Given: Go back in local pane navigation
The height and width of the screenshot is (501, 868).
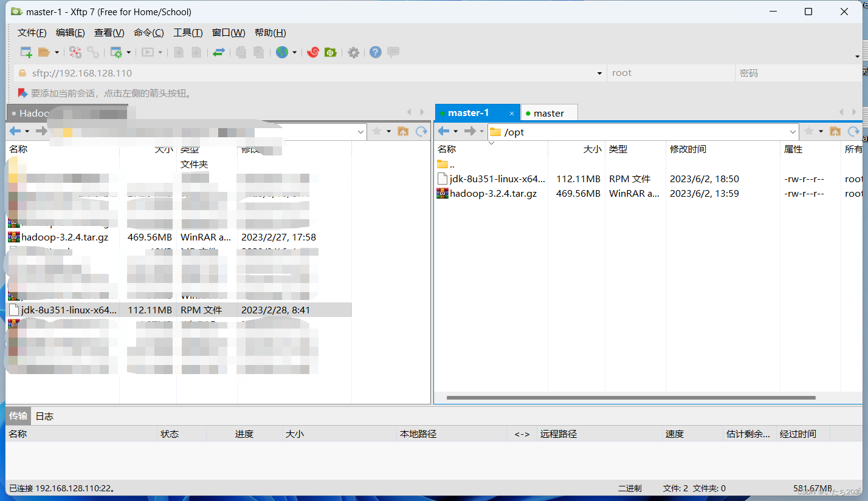Looking at the screenshot, I should pos(15,131).
